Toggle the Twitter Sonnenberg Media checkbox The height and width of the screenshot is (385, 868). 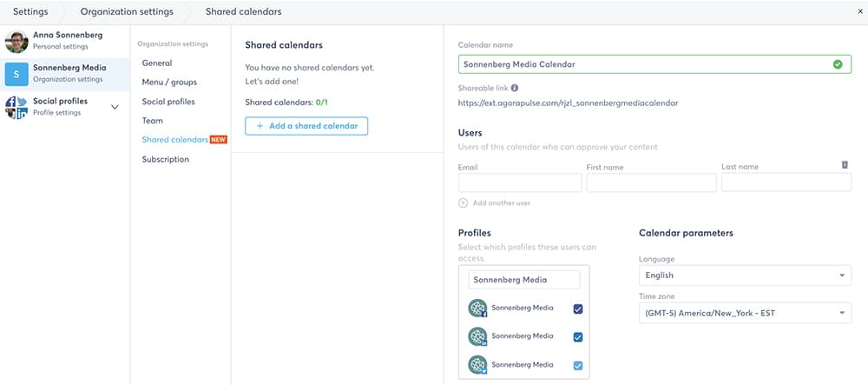578,366
